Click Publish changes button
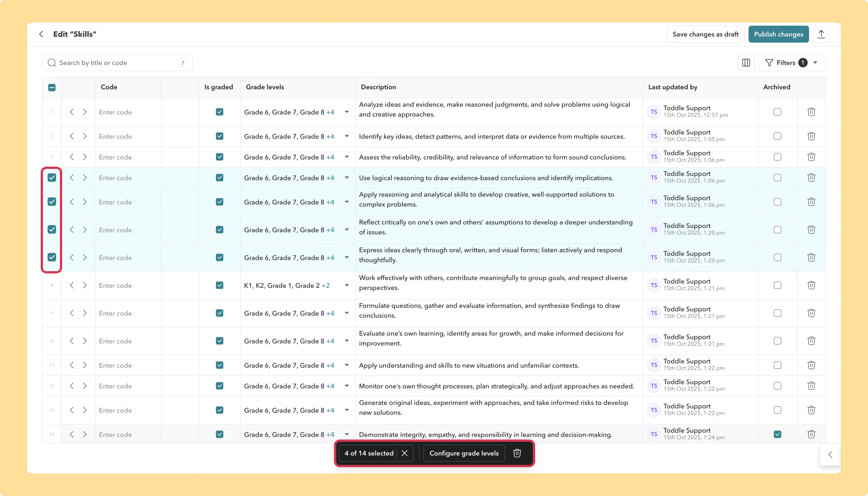 tap(778, 34)
